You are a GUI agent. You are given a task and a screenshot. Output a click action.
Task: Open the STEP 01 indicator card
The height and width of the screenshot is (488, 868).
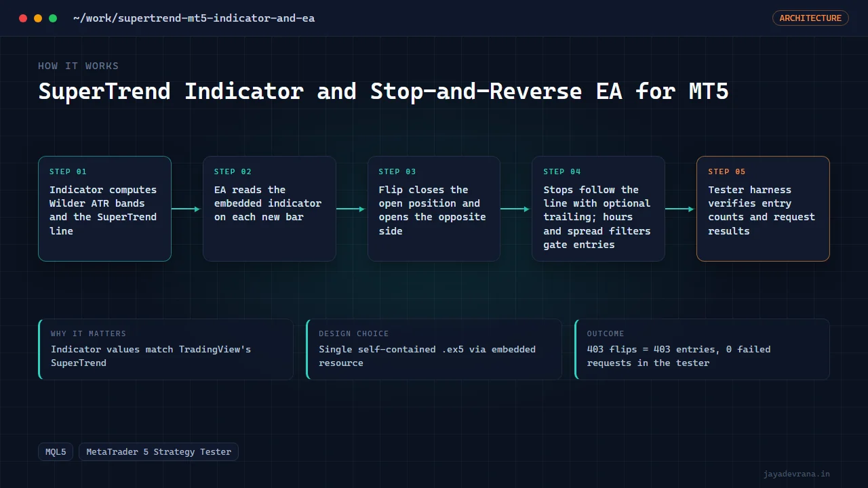[x=104, y=209]
